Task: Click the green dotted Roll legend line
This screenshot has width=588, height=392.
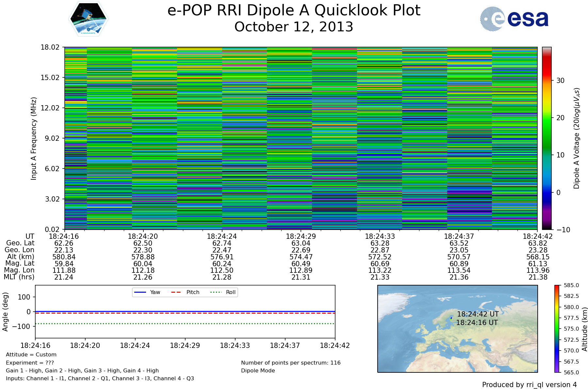Action: pyautogui.click(x=216, y=292)
